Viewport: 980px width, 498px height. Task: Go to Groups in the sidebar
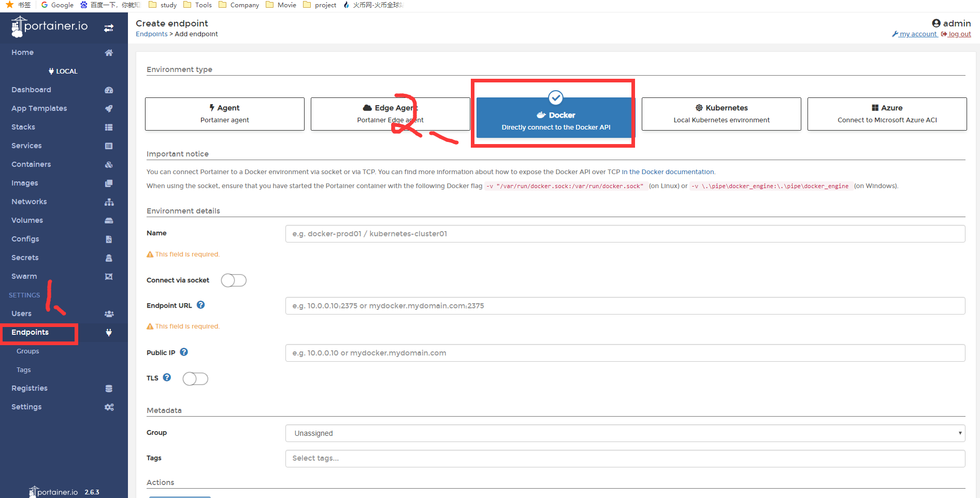click(x=28, y=351)
